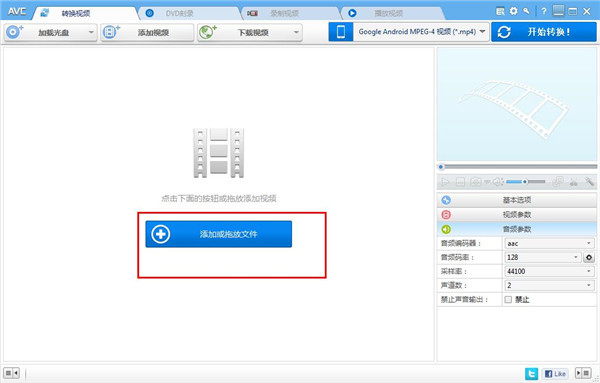
Task: Click the snapshot camera icon under preview
Action: 476,182
